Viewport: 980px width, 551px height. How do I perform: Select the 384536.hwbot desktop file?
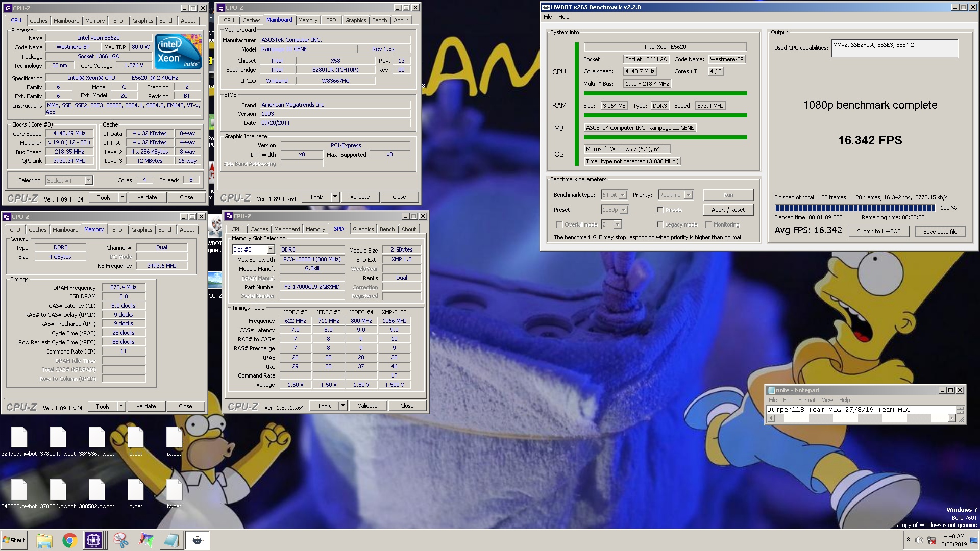click(96, 441)
